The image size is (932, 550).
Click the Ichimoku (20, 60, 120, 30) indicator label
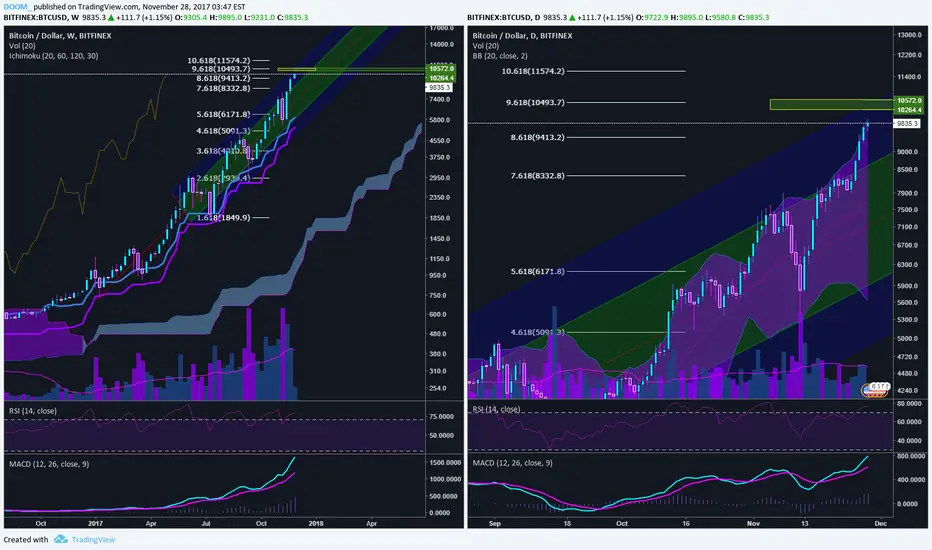point(53,56)
